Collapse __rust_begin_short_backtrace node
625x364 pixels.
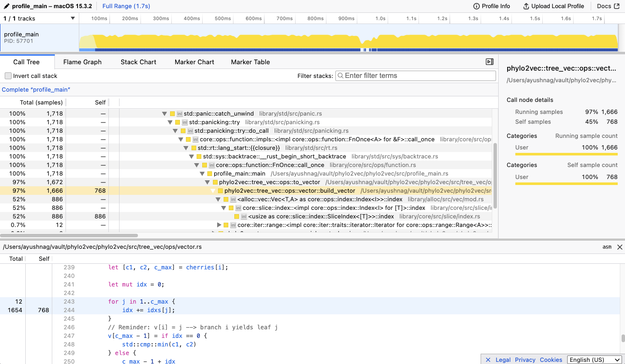click(191, 156)
